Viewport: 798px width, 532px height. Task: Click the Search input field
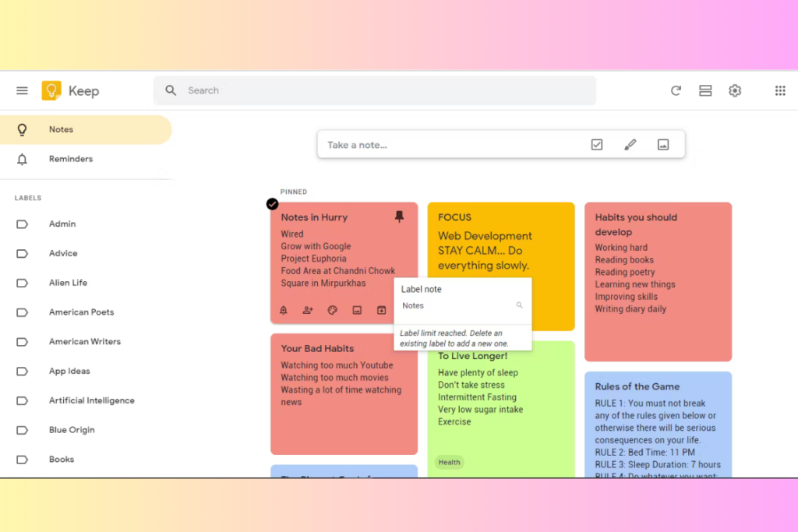tap(375, 90)
